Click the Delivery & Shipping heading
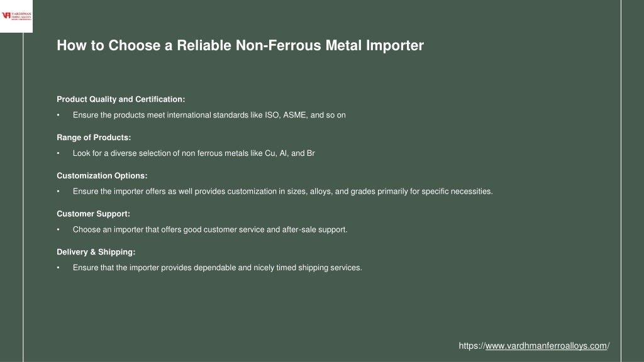 pos(96,252)
